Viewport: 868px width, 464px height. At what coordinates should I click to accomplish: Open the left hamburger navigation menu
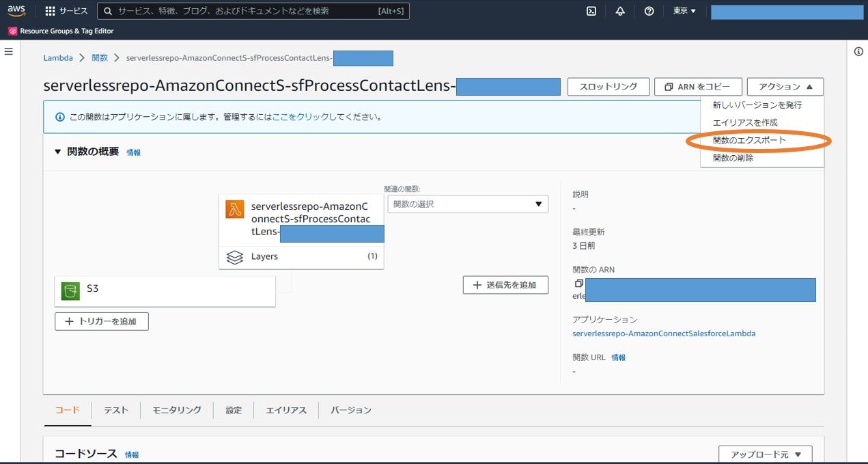point(9,52)
